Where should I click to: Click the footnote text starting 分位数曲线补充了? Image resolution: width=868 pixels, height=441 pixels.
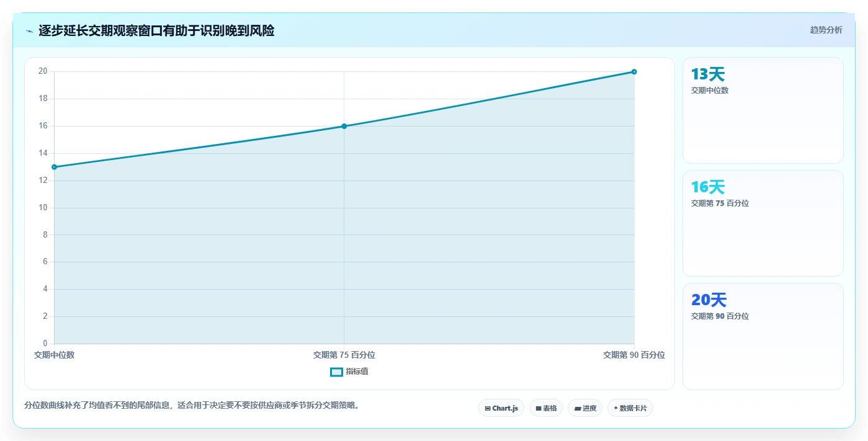coord(192,406)
